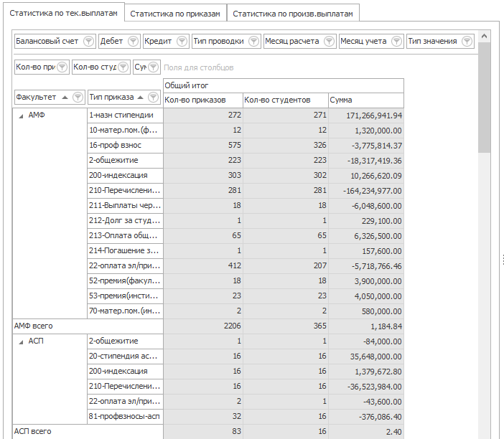This screenshot has width=504, height=439.
Task: Select row 16-проф взнос
Action: (x=125, y=146)
